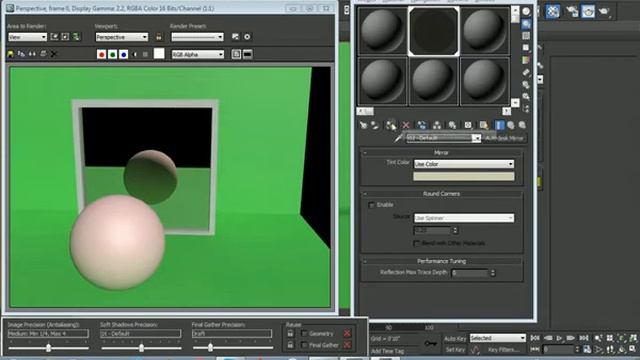
Task: Check the Reuse Geometry checkbox
Action: [304, 333]
